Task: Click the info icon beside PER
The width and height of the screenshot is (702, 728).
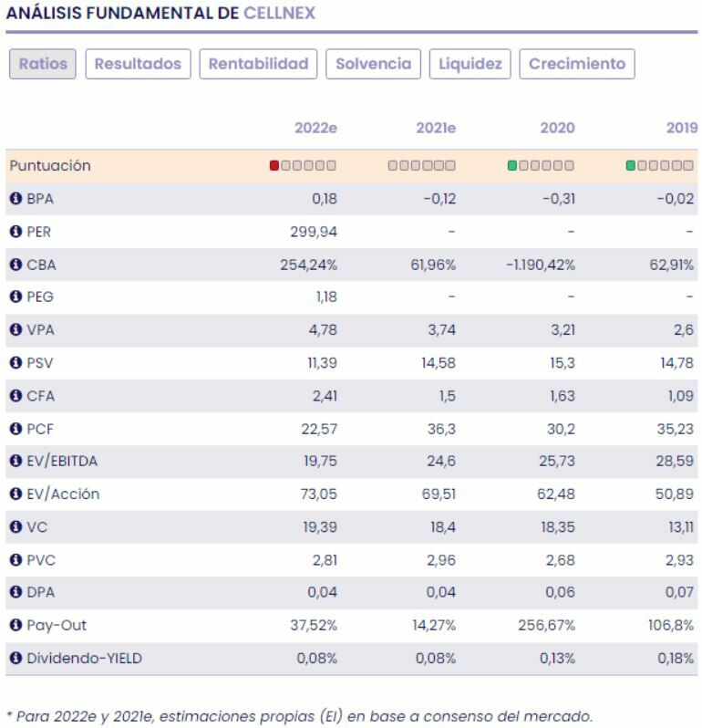Action: (15, 232)
